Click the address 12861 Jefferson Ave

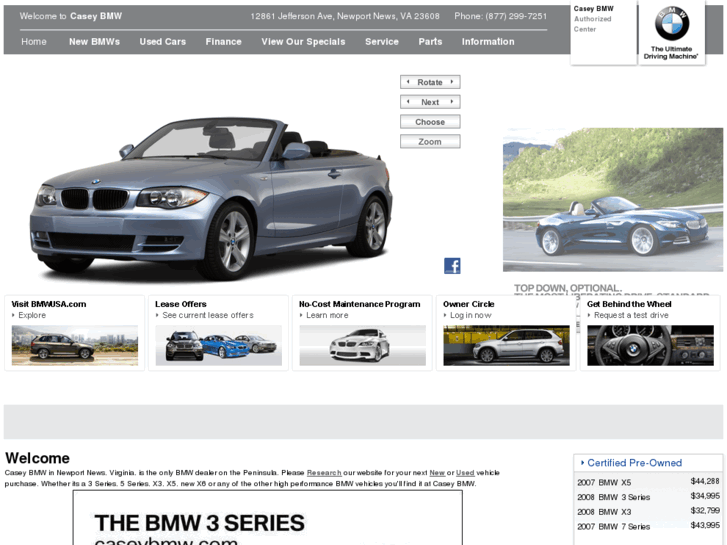[x=345, y=16]
